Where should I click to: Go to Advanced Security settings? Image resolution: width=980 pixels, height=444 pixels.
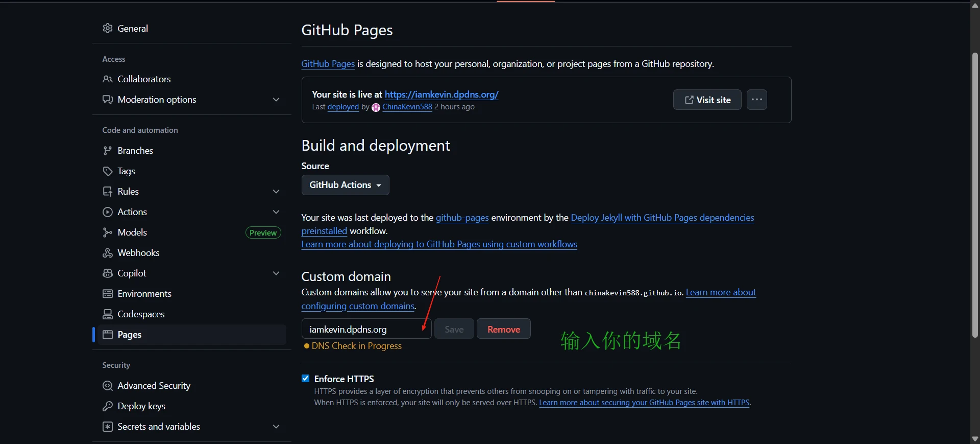coord(154,386)
